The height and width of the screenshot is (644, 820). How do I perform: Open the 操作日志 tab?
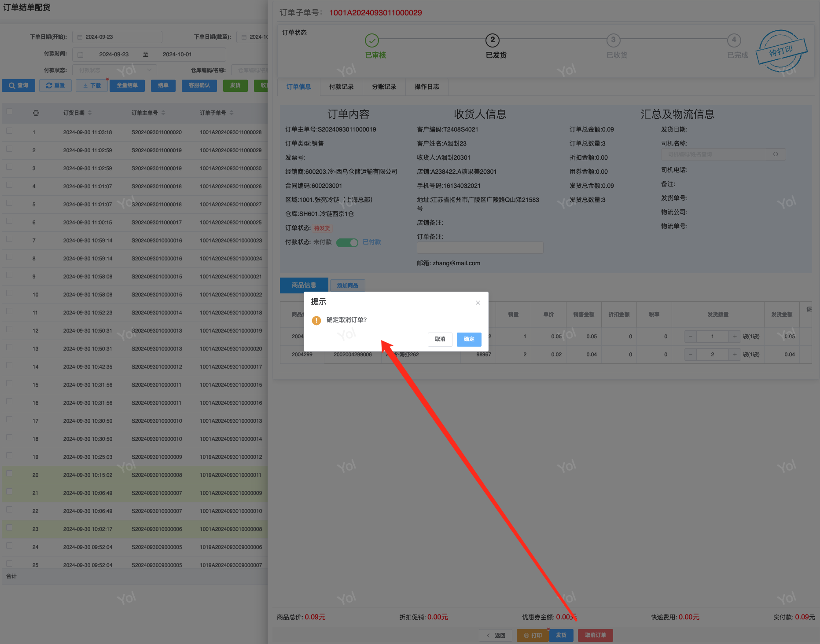(427, 87)
